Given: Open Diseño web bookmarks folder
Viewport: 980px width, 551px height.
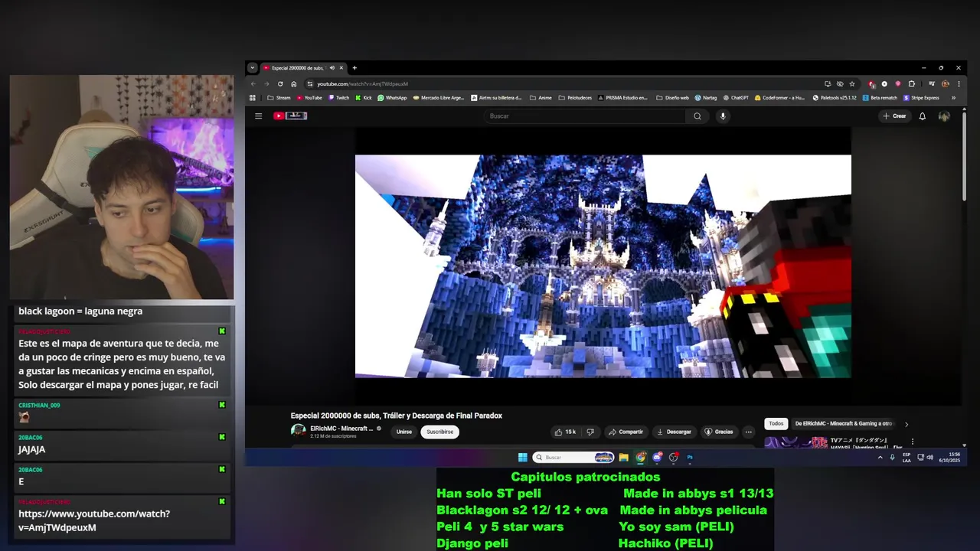Looking at the screenshot, I should coord(672,98).
